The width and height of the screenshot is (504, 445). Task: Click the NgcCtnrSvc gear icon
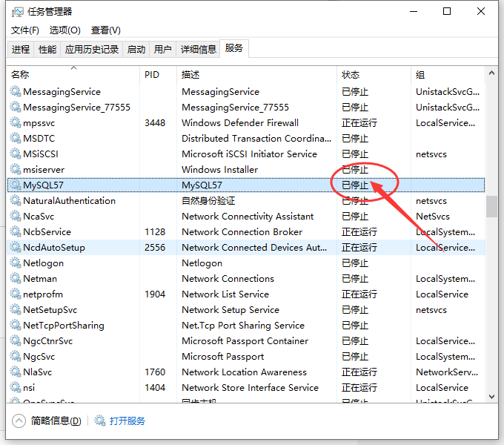tap(16, 340)
